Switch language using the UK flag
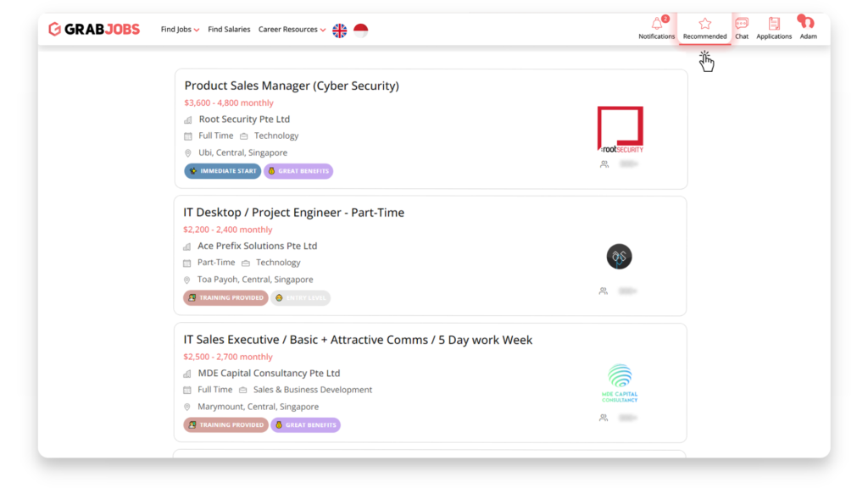Screen dimensions: 868x488 click(340, 30)
